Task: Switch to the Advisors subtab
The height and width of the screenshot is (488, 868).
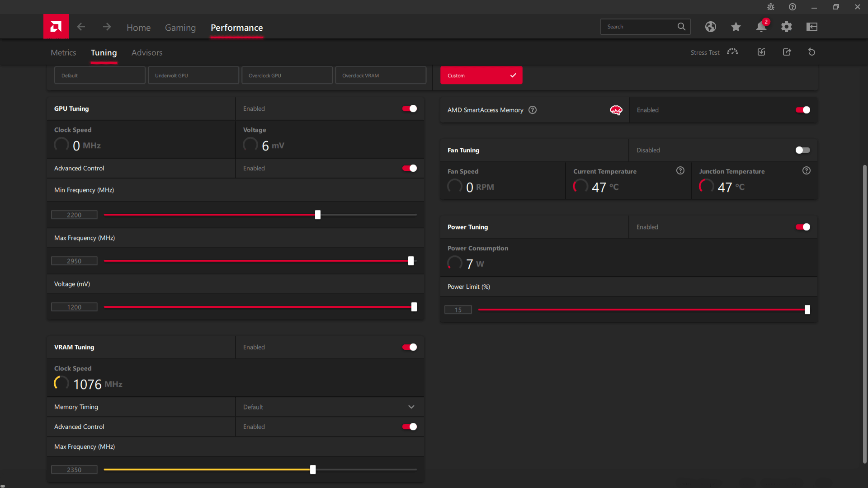Action: 147,52
